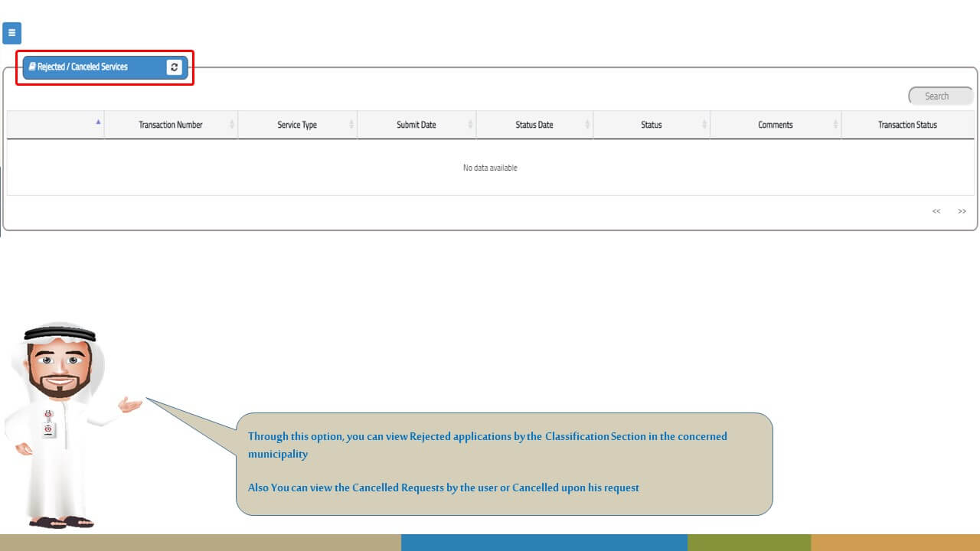Click sort arrows beside Service Type
The width and height of the screenshot is (980, 551).
click(351, 125)
